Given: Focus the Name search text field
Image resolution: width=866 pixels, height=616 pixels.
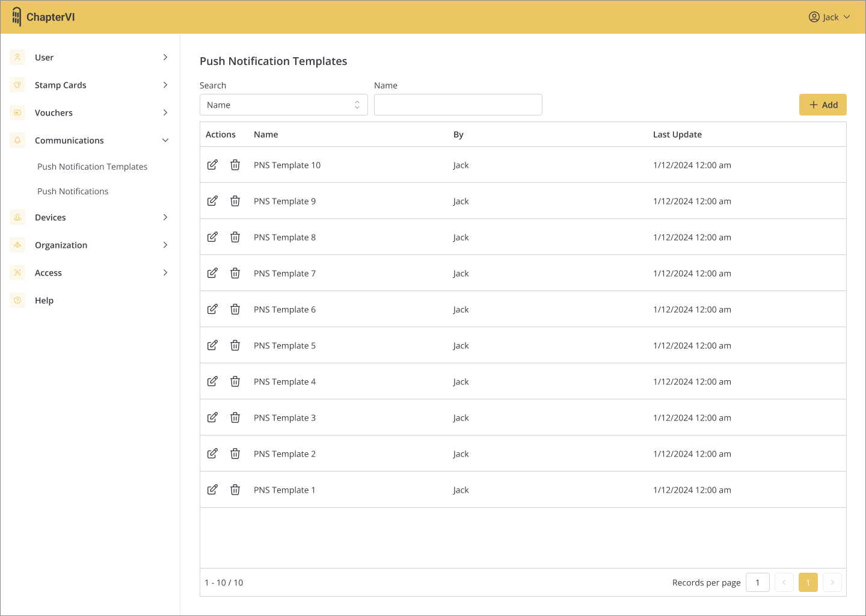Looking at the screenshot, I should (x=458, y=105).
